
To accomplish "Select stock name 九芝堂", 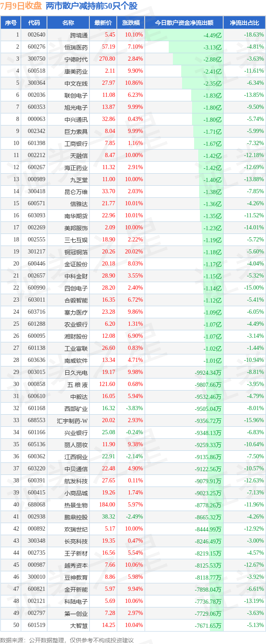I will 79,179.
